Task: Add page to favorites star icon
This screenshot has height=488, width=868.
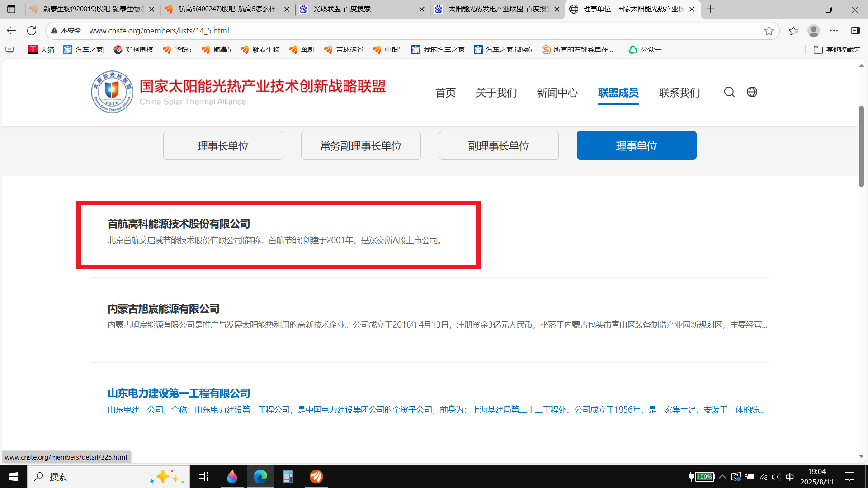Action: pos(769,31)
